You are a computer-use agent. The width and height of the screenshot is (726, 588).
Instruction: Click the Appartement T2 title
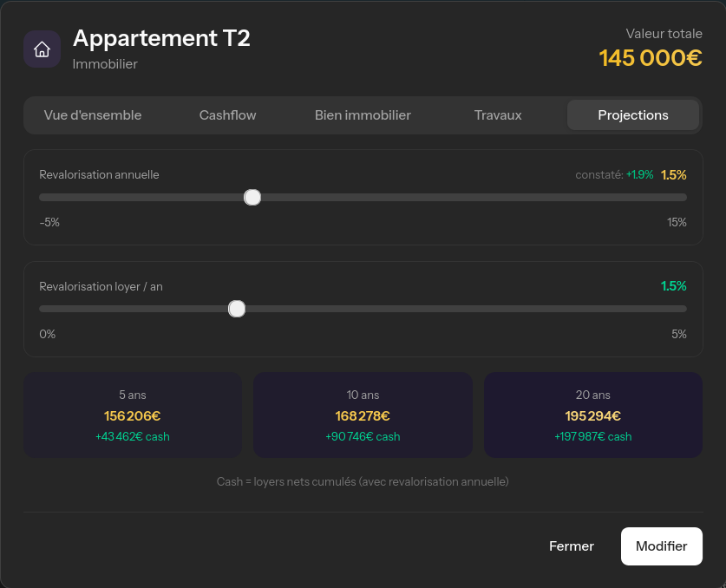161,38
